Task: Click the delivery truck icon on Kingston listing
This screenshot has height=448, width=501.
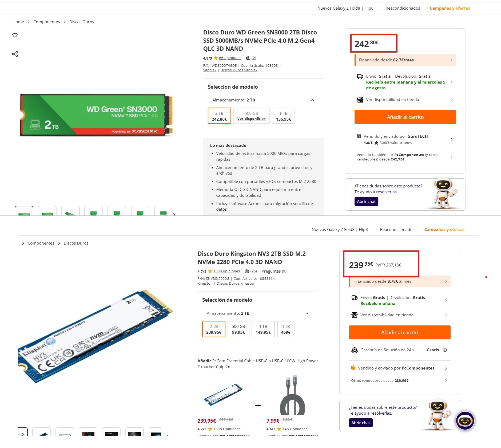Action: pyautogui.click(x=355, y=298)
